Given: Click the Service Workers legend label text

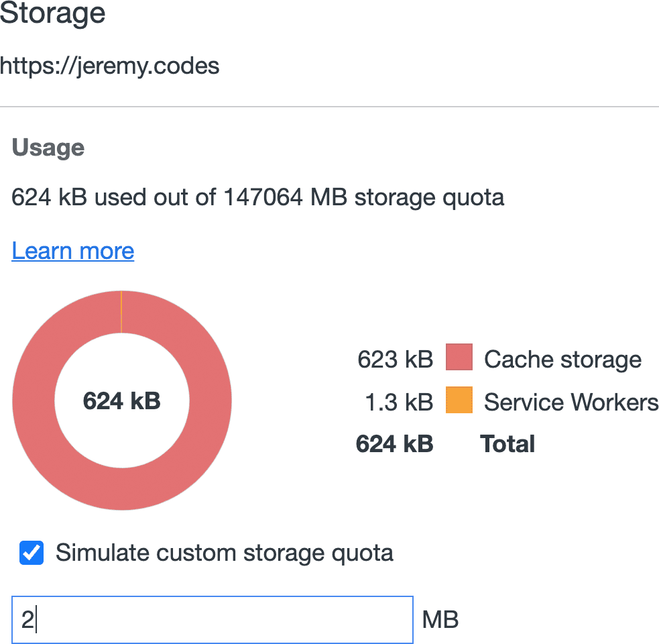Looking at the screenshot, I should point(571,401).
